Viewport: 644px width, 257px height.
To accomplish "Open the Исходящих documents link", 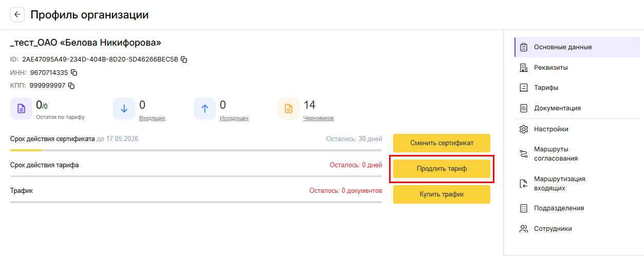I will click(234, 118).
